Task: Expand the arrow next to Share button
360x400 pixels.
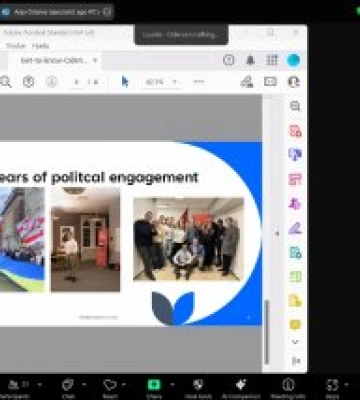Action: click(172, 384)
